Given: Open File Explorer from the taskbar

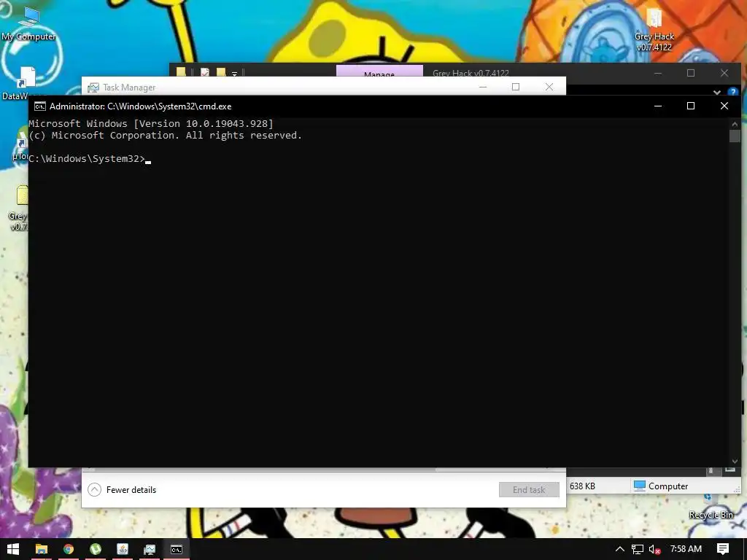Looking at the screenshot, I should click(42, 549).
